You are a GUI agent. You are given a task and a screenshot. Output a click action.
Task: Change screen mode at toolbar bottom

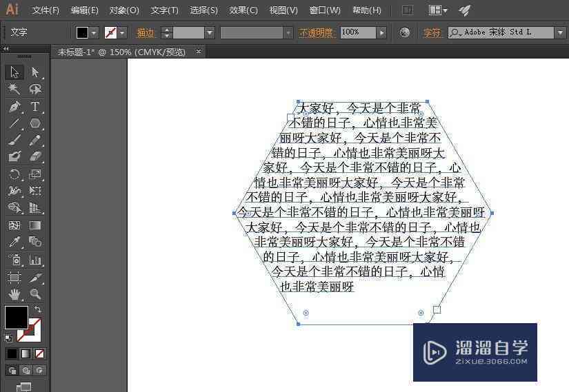[24, 387]
